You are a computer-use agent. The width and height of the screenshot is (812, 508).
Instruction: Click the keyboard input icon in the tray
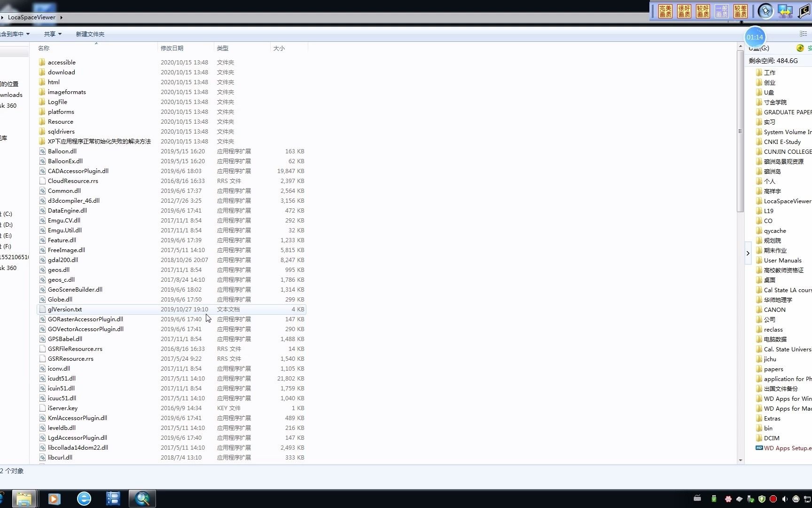tap(697, 499)
